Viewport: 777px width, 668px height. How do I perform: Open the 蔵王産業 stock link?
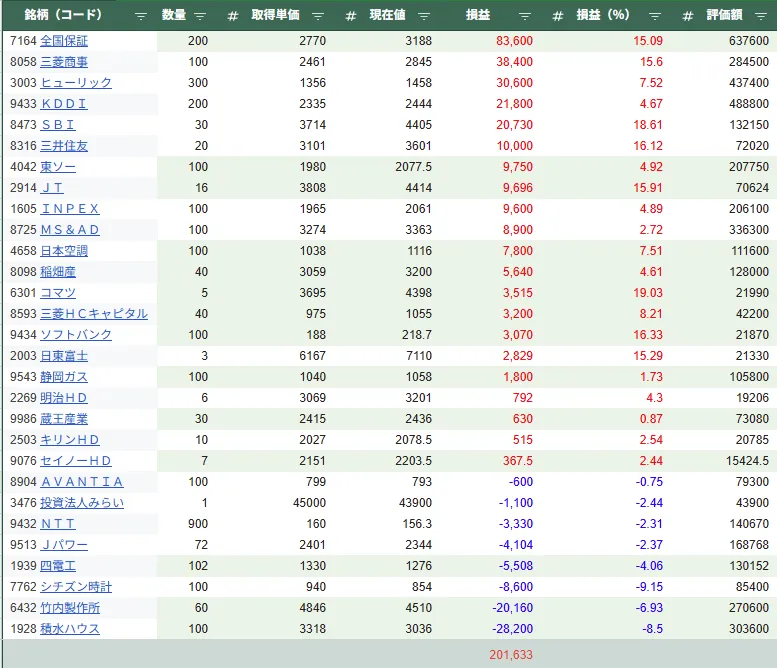64,419
